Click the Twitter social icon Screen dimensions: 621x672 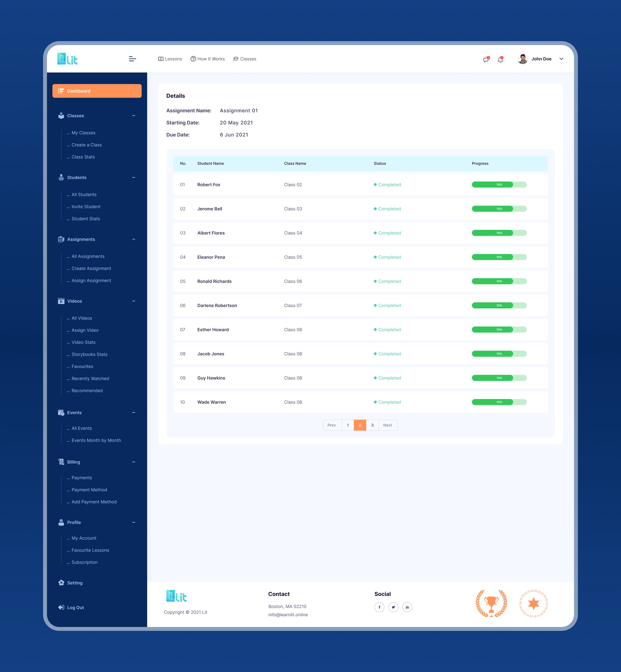(393, 607)
